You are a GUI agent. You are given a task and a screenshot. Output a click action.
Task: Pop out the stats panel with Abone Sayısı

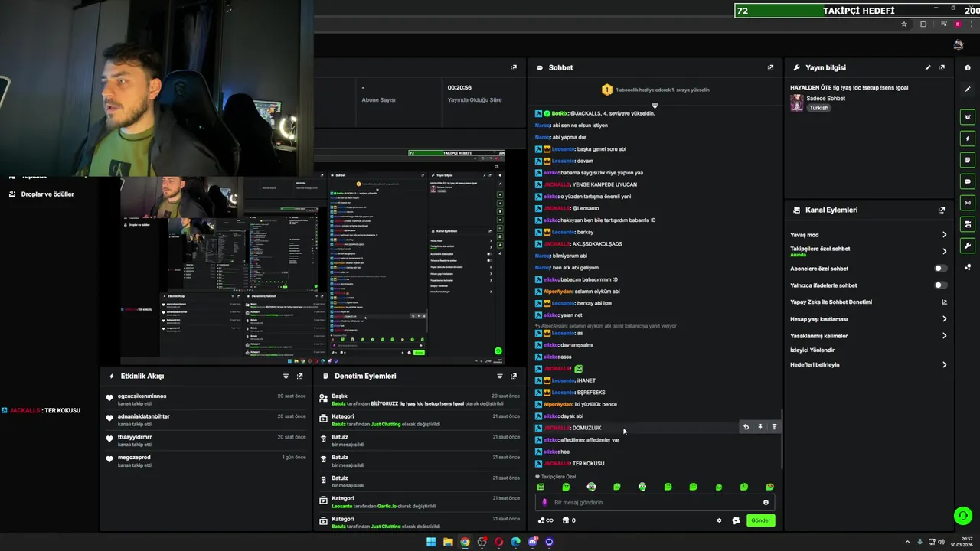pos(514,67)
